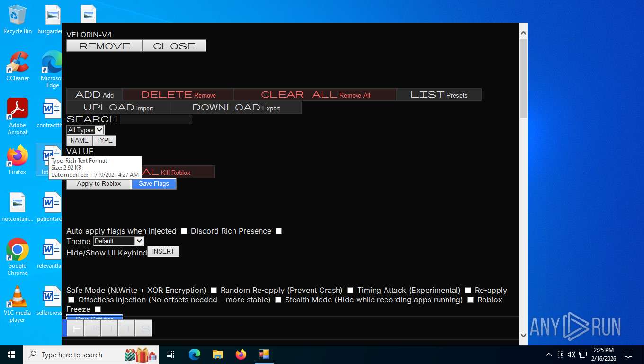
Task: Open the All Types filter dropdown
Action: tap(85, 130)
